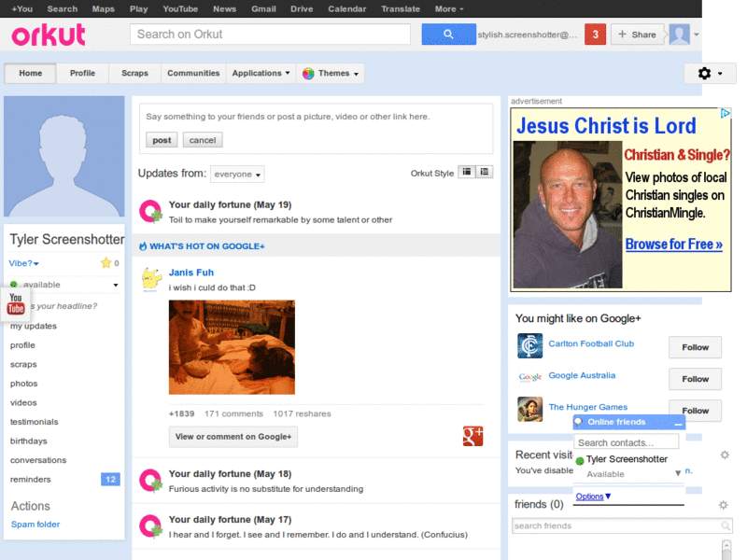Click the Carlton Football Club logo

point(529,345)
